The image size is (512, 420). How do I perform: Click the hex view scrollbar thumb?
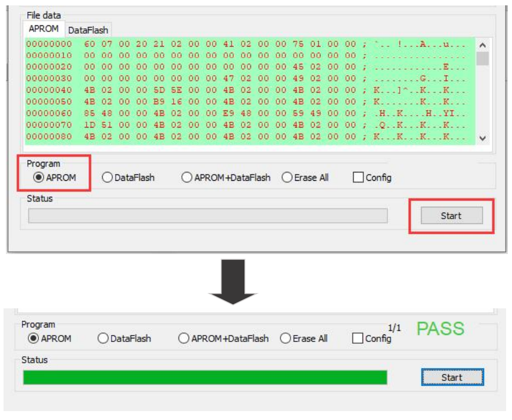point(482,58)
